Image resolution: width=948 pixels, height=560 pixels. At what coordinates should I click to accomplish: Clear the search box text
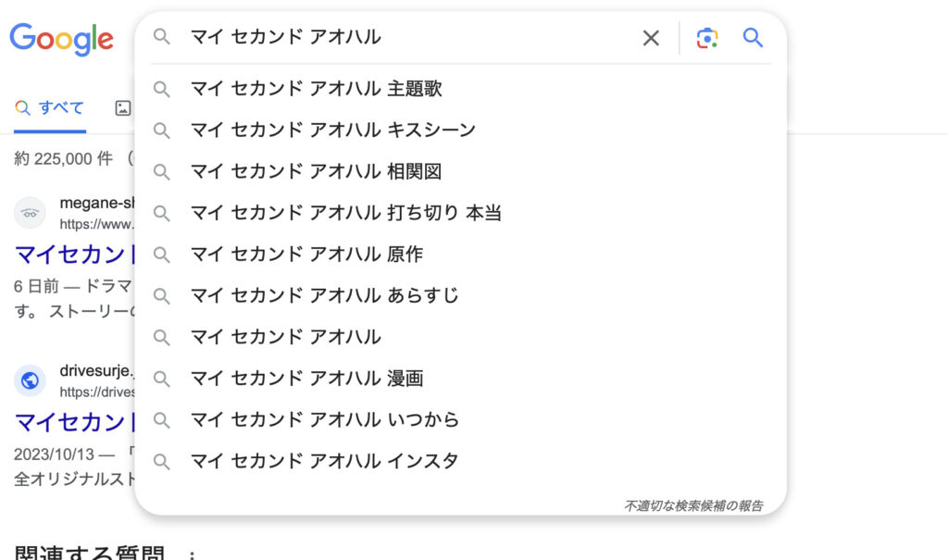pos(651,38)
